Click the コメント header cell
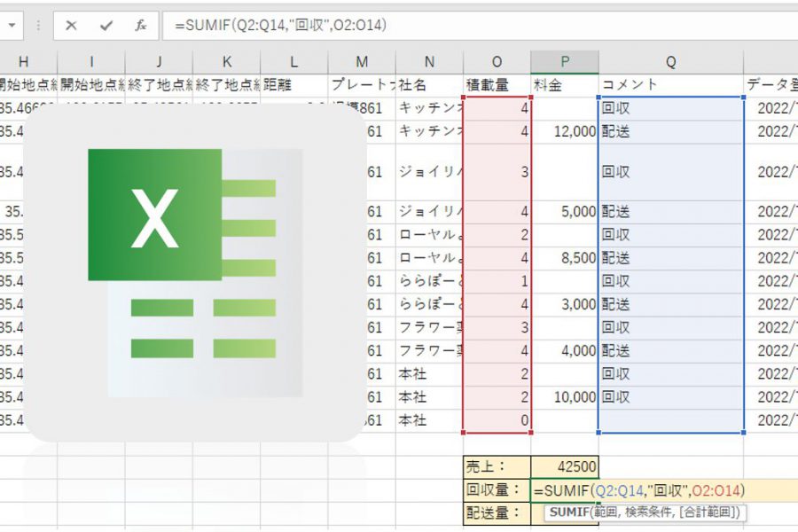 coord(671,85)
